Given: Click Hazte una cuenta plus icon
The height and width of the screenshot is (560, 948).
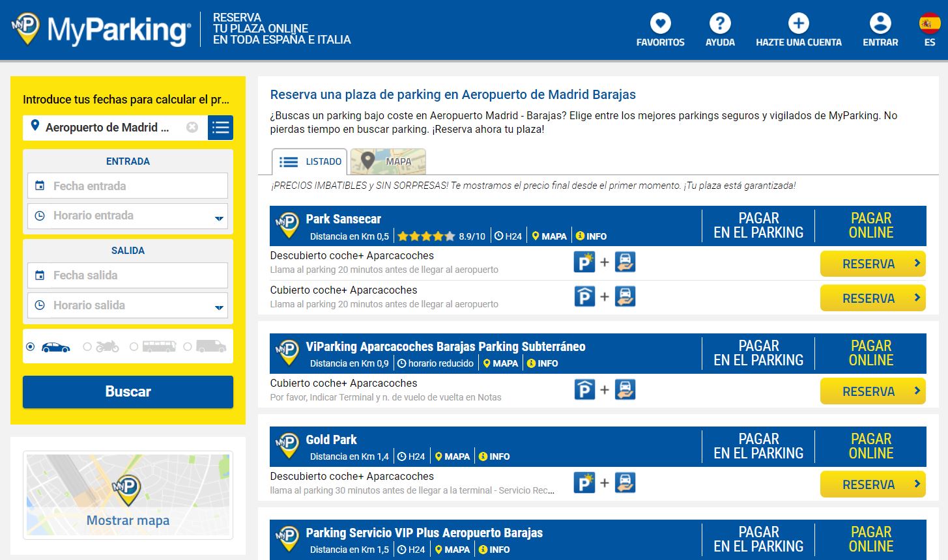Looking at the screenshot, I should [x=798, y=23].
